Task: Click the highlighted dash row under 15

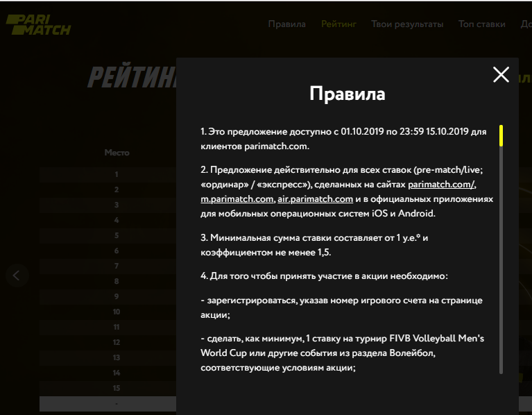Action: tap(108, 404)
